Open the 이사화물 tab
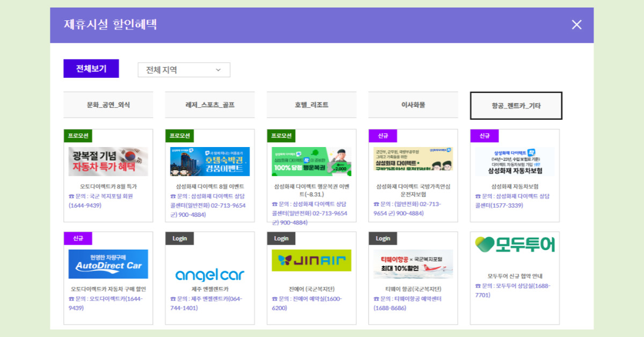The width and height of the screenshot is (644, 337). [x=413, y=105]
